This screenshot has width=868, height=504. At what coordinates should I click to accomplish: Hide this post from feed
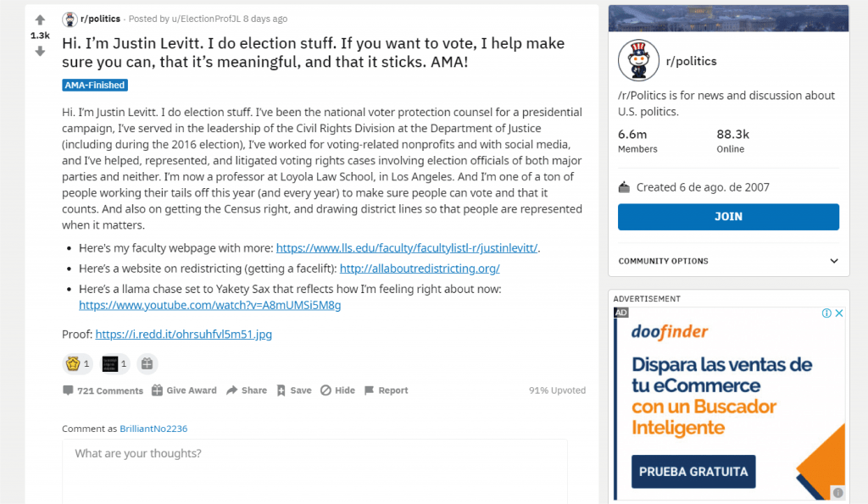click(337, 390)
